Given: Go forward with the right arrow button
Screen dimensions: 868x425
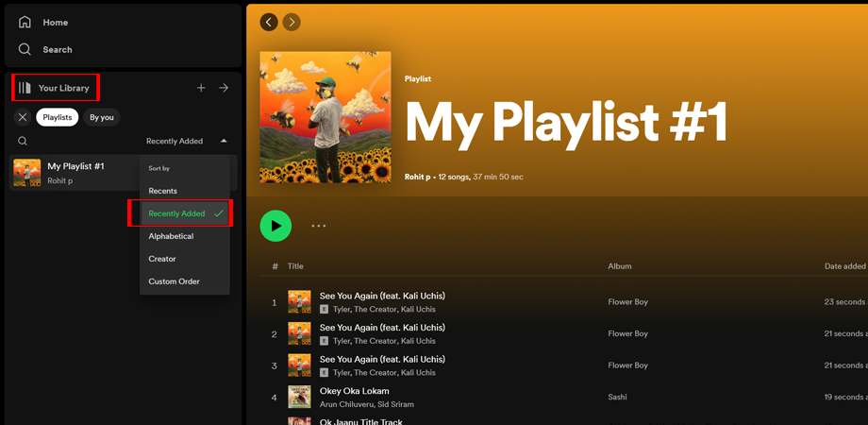Looking at the screenshot, I should pyautogui.click(x=292, y=22).
